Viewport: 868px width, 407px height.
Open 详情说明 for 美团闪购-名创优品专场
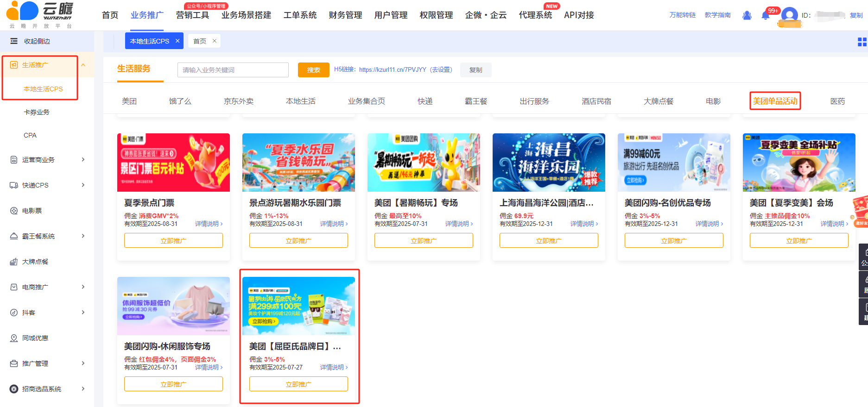tap(710, 224)
